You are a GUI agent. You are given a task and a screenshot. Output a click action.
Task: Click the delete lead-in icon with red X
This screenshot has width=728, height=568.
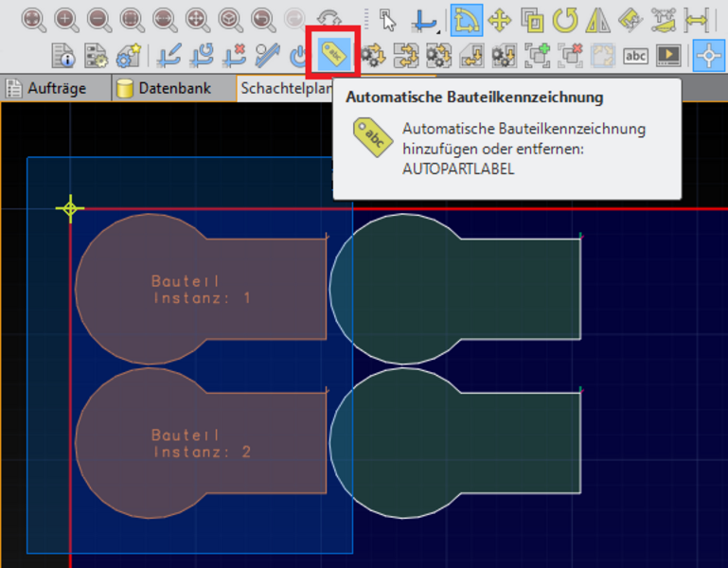click(x=234, y=56)
